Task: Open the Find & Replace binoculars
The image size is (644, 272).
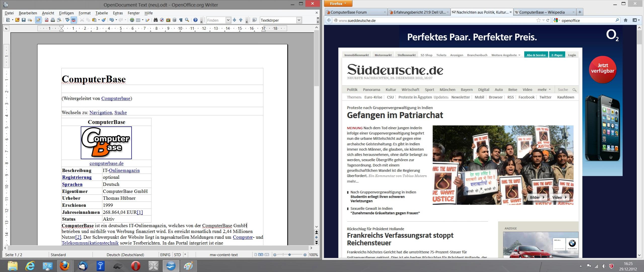Action: click(156, 20)
